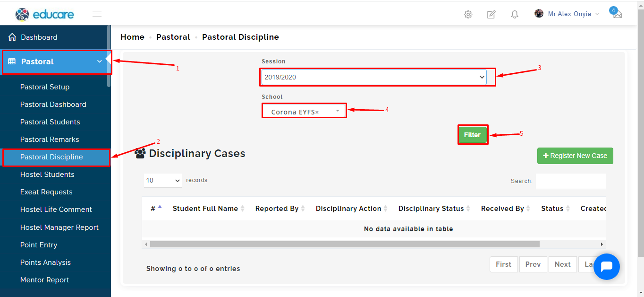Click Pastoral breadcrumb link
Image resolution: width=644 pixels, height=297 pixels.
tap(173, 37)
